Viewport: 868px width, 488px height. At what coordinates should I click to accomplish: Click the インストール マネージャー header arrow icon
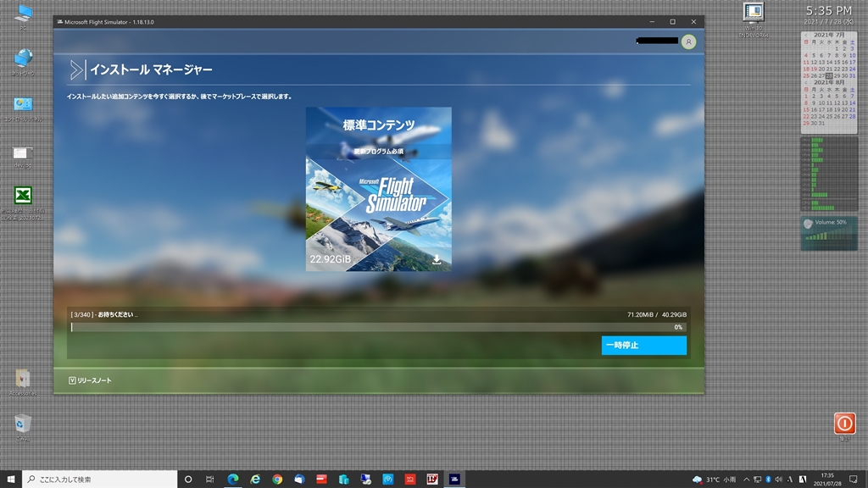[76, 69]
